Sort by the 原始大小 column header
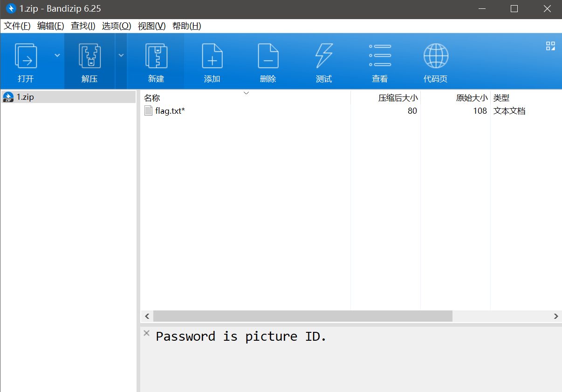This screenshot has width=562, height=392. (x=471, y=98)
